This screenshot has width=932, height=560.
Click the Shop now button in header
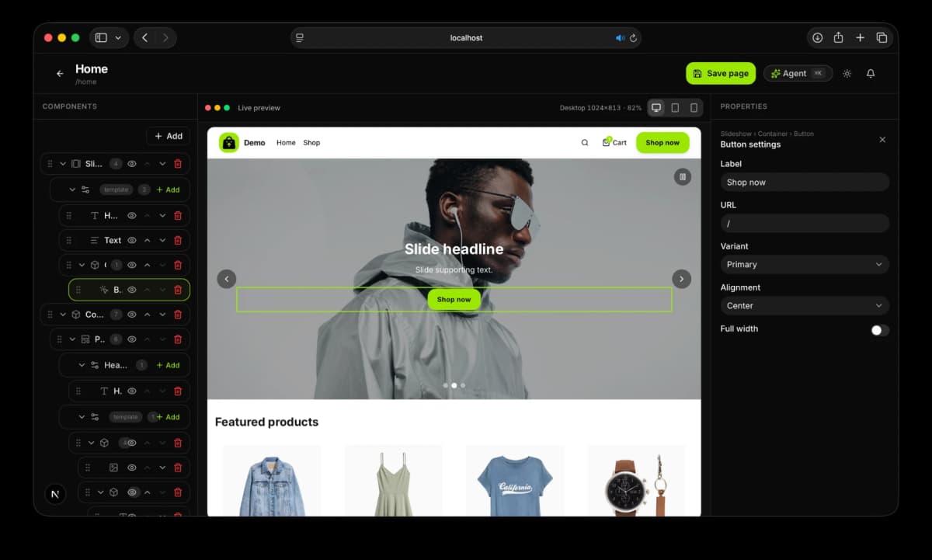pos(662,143)
